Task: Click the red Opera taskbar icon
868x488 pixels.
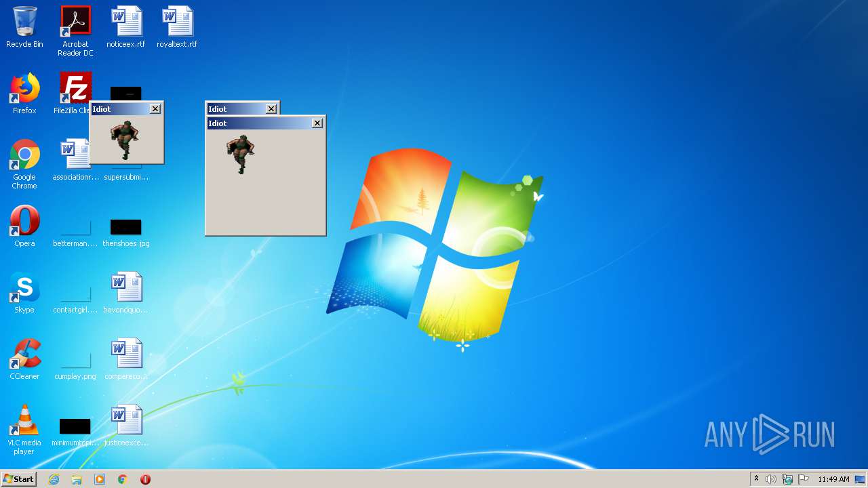Action: click(x=145, y=479)
